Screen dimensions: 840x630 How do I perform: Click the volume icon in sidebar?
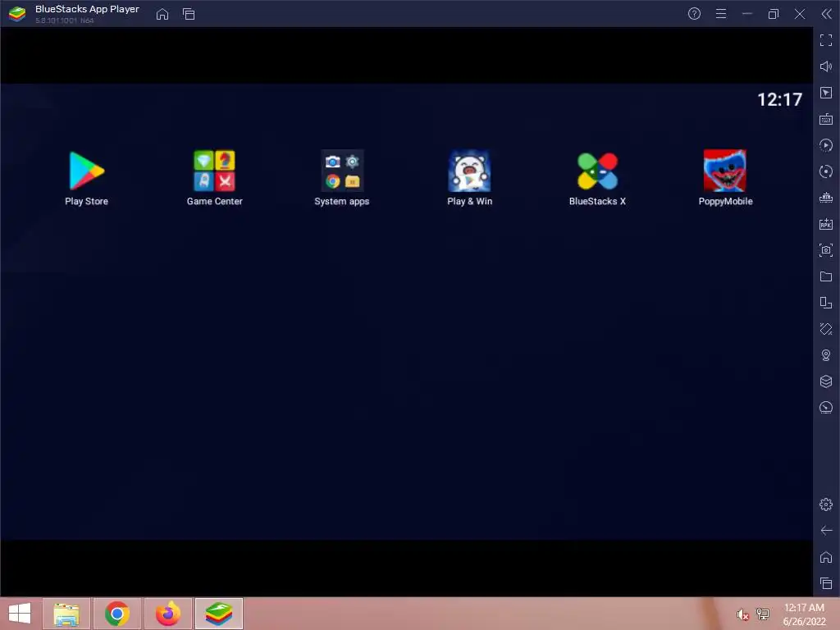(826, 66)
